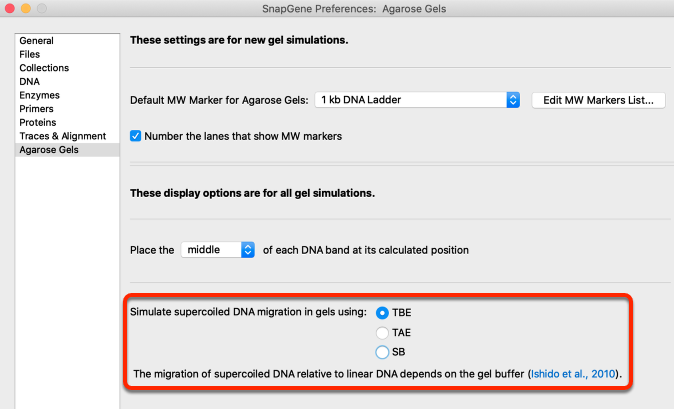Viewport: 674px width, 409px height.
Task: Select the TBE buffer radio button
Action: coord(382,313)
